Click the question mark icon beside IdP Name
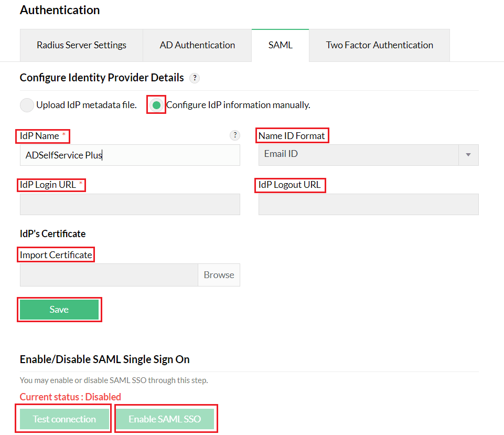504x435 pixels. tap(235, 135)
